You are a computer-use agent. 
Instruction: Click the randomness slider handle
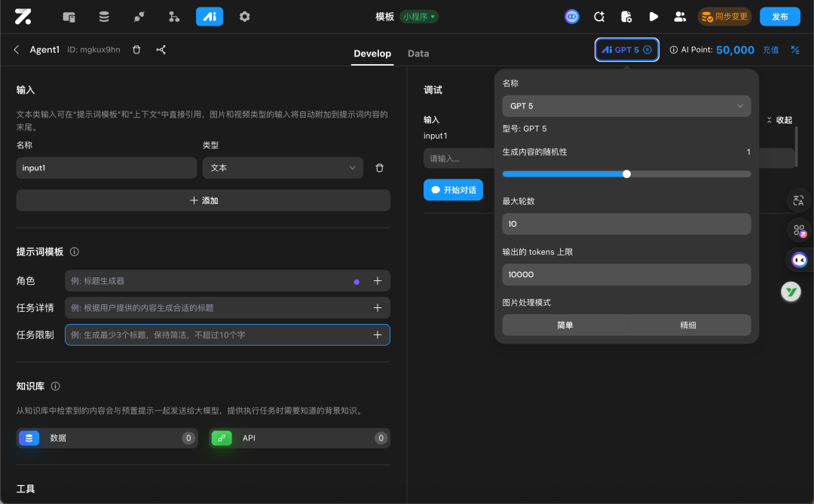[626, 174]
